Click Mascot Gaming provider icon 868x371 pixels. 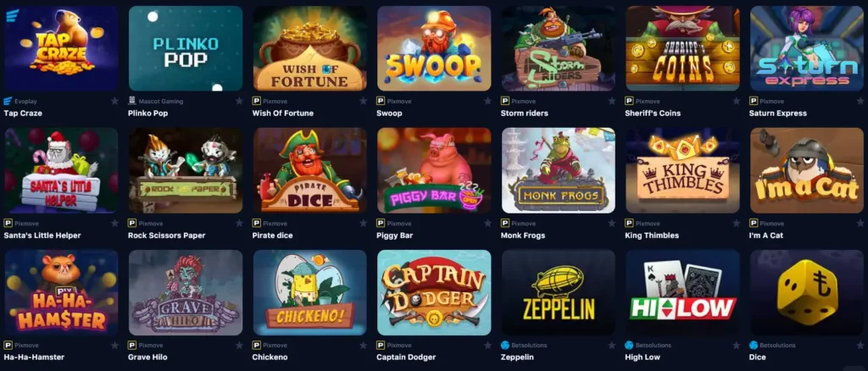[x=131, y=101]
